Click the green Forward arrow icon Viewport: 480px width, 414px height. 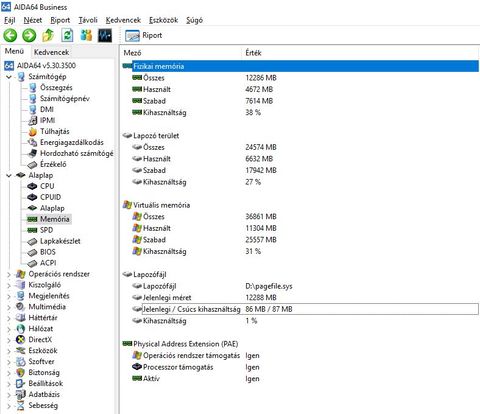(29, 35)
